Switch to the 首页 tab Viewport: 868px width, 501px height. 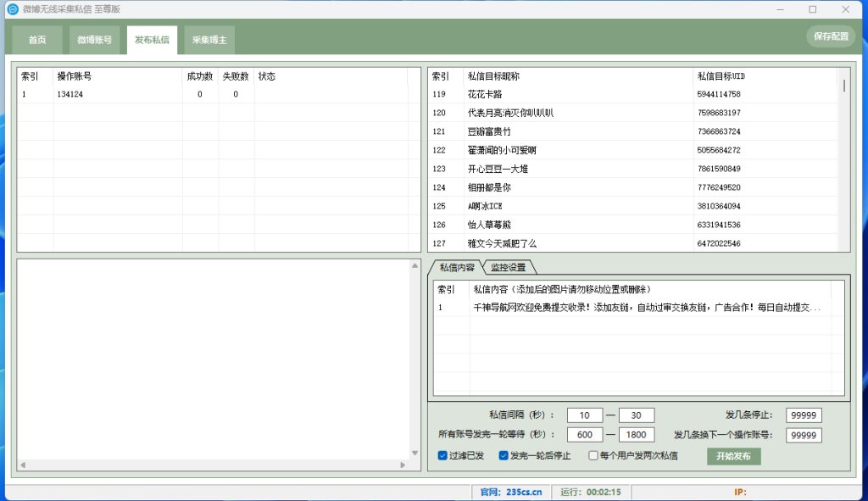tap(37, 40)
